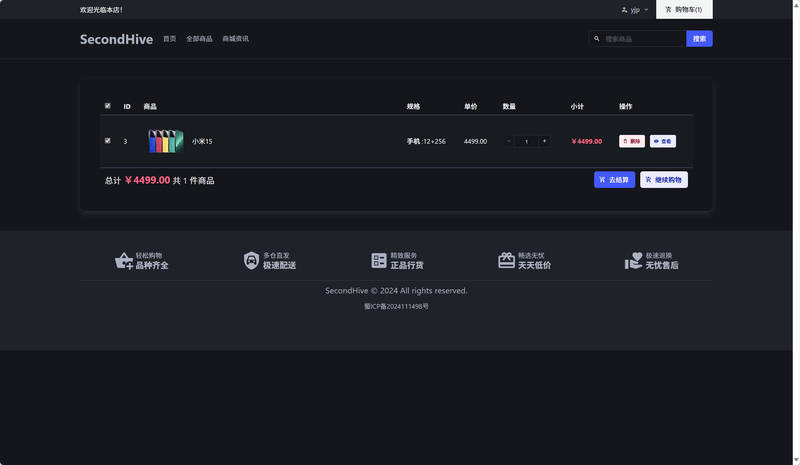Expand the yjp user account dropdown
800x465 pixels.
coord(635,9)
